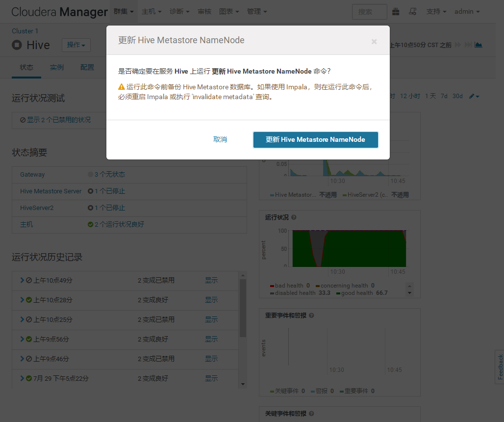The image size is (504, 422).
Task: Click the step forward time icon
Action: tap(458, 45)
